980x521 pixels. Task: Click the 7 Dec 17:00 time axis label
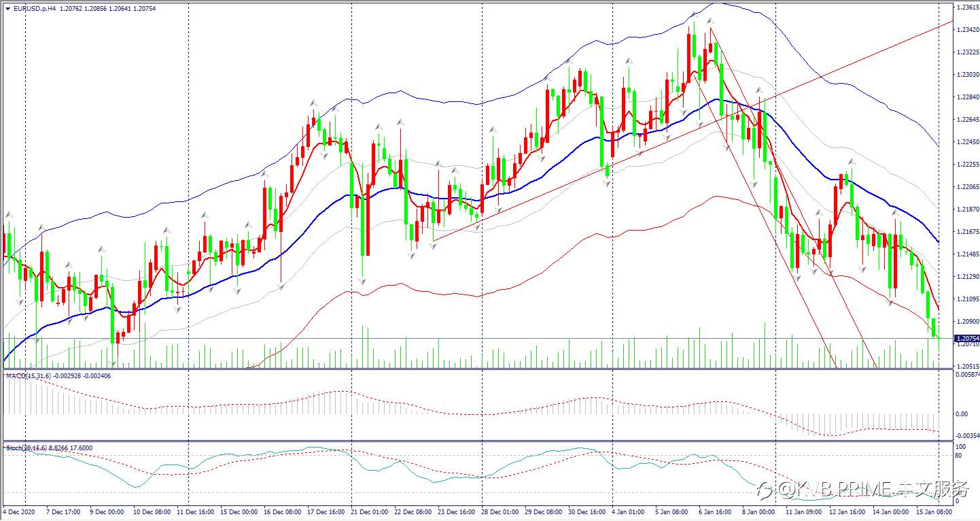[63, 512]
